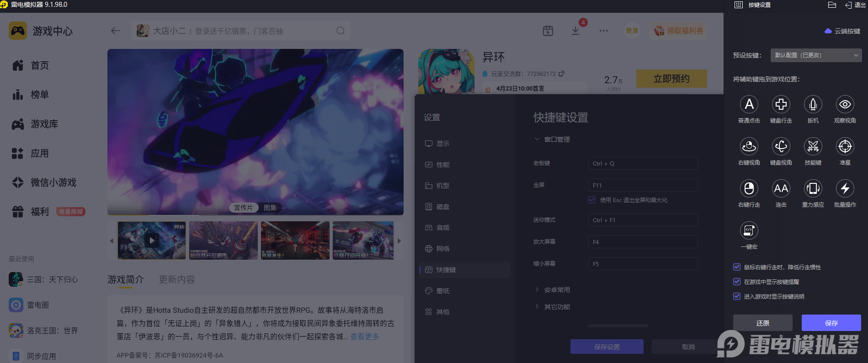Open 磁盘 disk settings
The image size is (868, 363).
[465, 207]
